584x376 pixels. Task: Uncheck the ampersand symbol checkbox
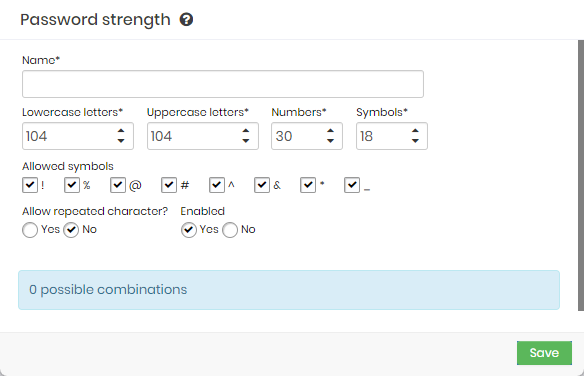tap(262, 185)
